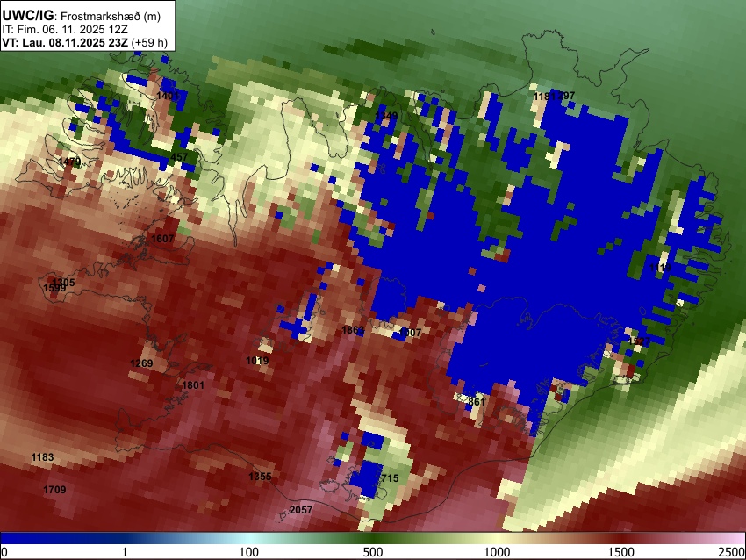Select the 1527 value label
This screenshot has width=746, height=560.
[639, 341]
